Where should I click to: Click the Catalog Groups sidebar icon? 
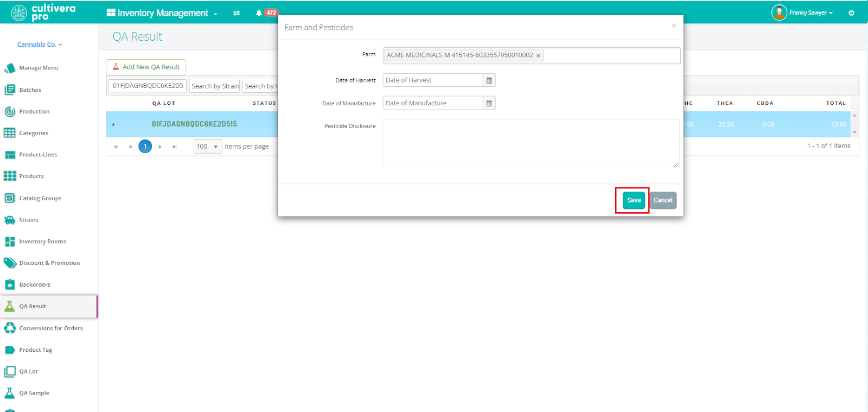[x=10, y=198]
